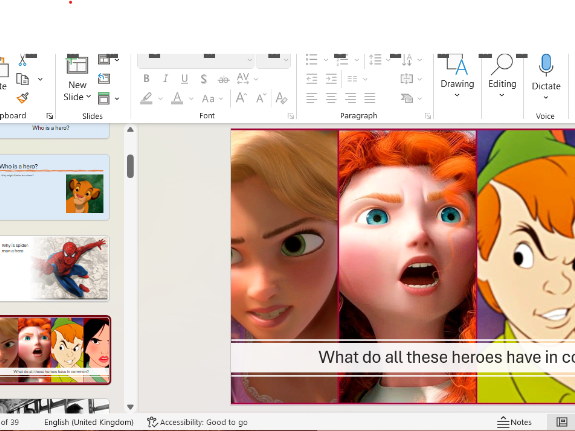
Task: Justify the text
Action: [370, 98]
